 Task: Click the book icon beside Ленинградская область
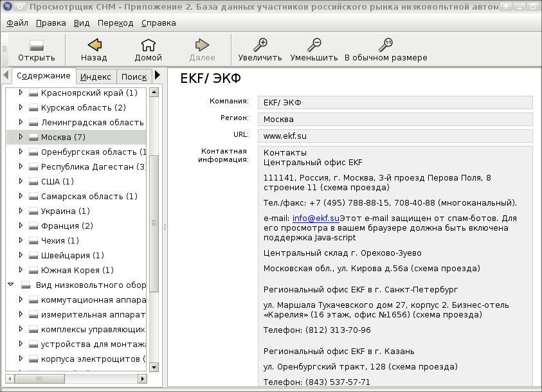tap(33, 123)
